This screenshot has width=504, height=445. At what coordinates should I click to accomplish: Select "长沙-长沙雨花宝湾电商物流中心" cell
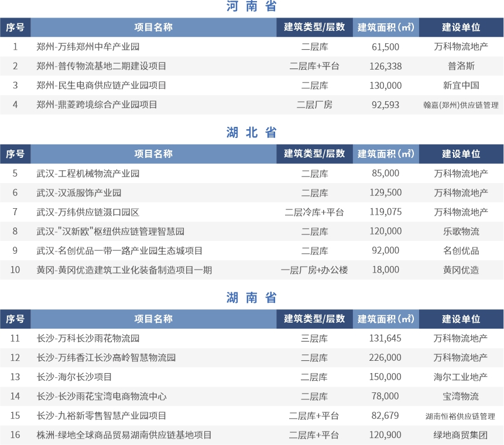coord(101,396)
